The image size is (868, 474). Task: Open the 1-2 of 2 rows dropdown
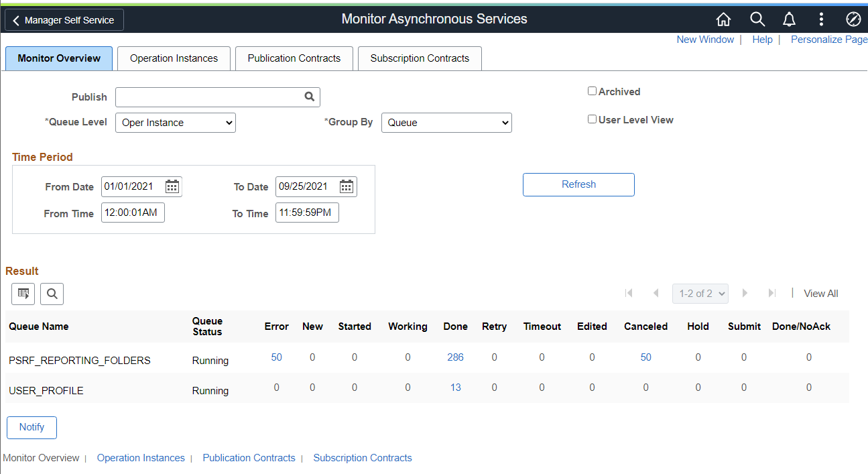coord(700,294)
